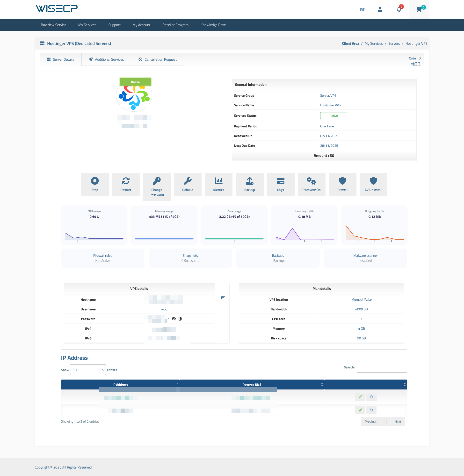View server Metrics
Viewport: 464px width, 476px height.
coord(218,184)
